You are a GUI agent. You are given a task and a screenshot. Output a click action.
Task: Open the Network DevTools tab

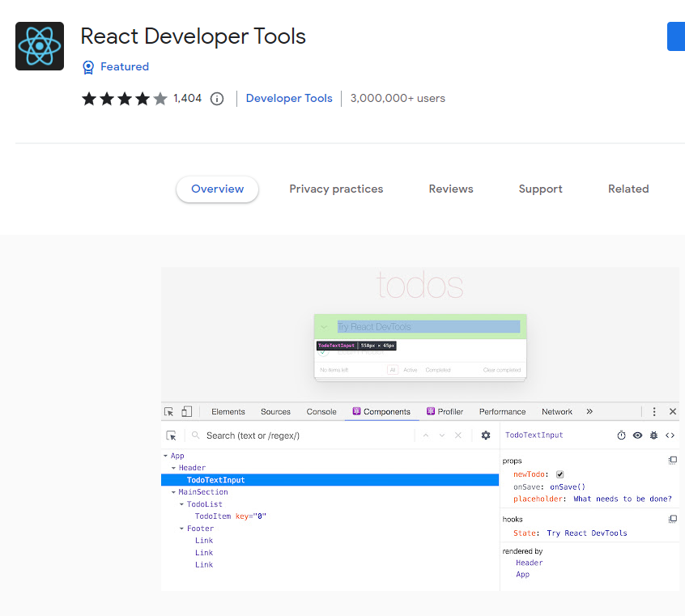click(x=556, y=411)
